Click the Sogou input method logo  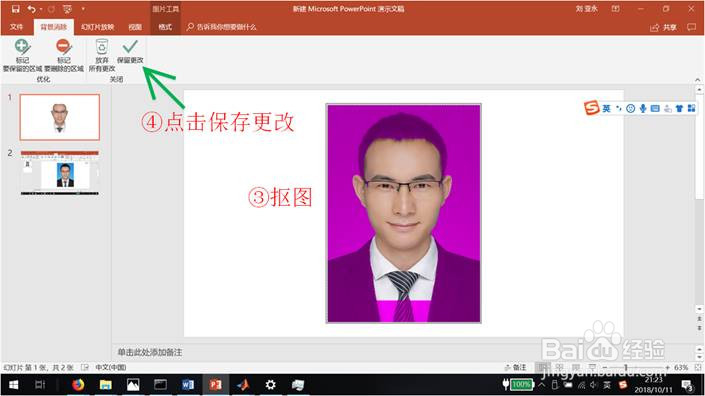(592, 108)
